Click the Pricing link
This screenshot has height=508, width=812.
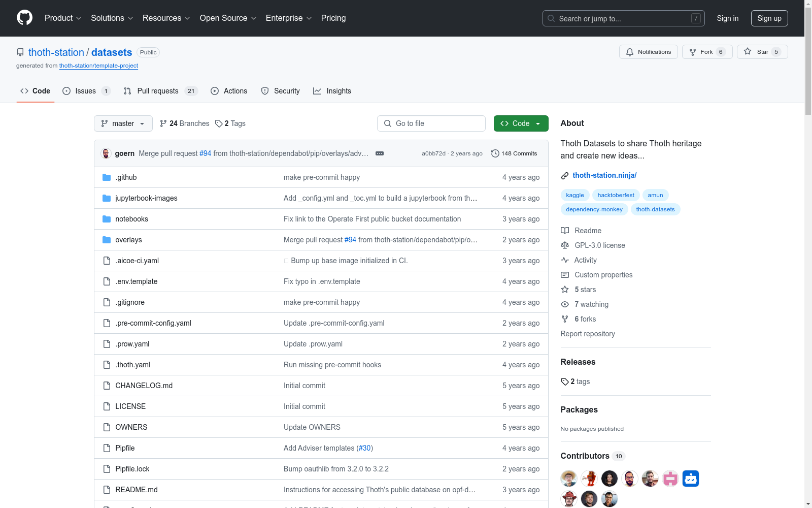tap(333, 18)
